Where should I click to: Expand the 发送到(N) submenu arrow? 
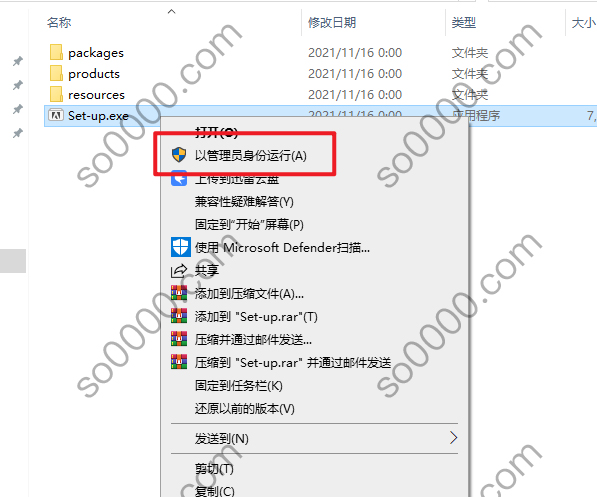tap(453, 438)
